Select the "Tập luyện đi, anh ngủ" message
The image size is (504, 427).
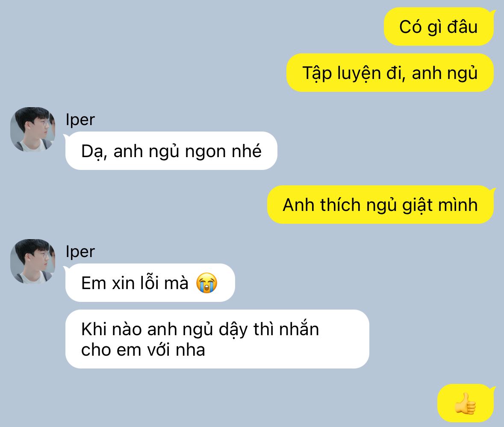tap(390, 73)
